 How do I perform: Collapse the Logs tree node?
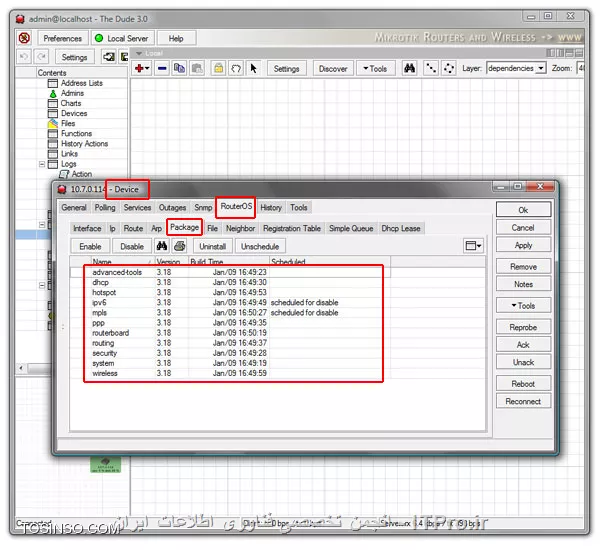[42, 164]
